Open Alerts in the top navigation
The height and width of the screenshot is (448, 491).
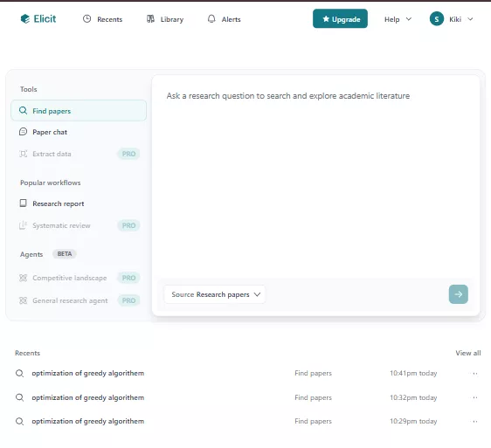pyautogui.click(x=224, y=19)
